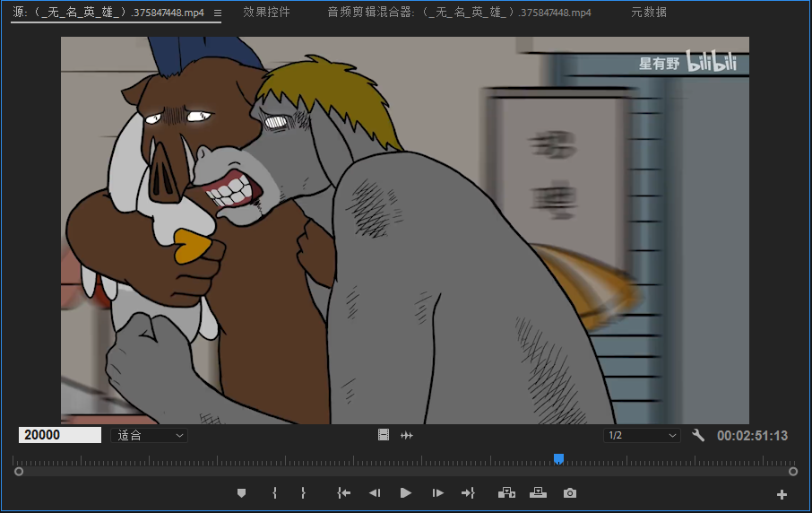Image resolution: width=812 pixels, height=513 pixels.
Task: Click the Mark In bracket icon
Action: [x=274, y=493]
